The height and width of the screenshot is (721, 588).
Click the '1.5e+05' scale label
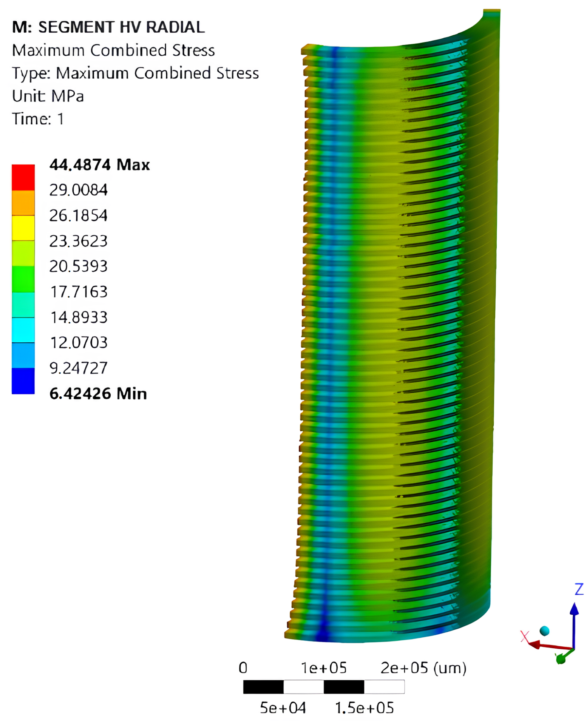point(364,708)
